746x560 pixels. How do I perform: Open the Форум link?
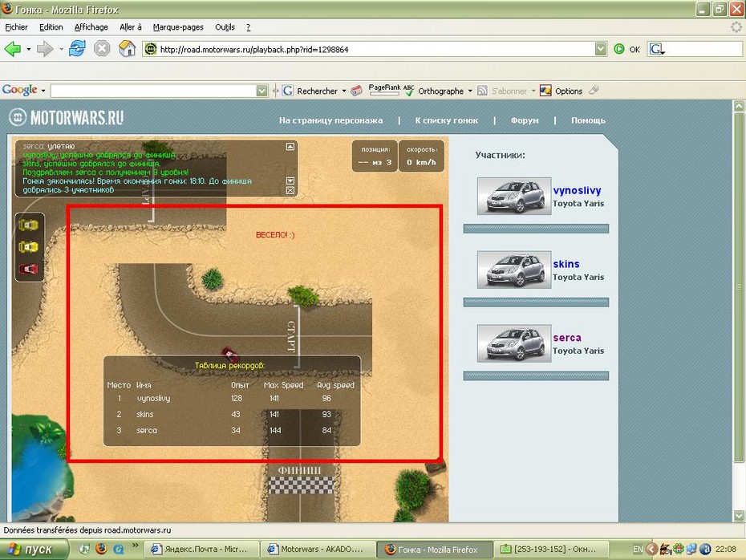[525, 120]
